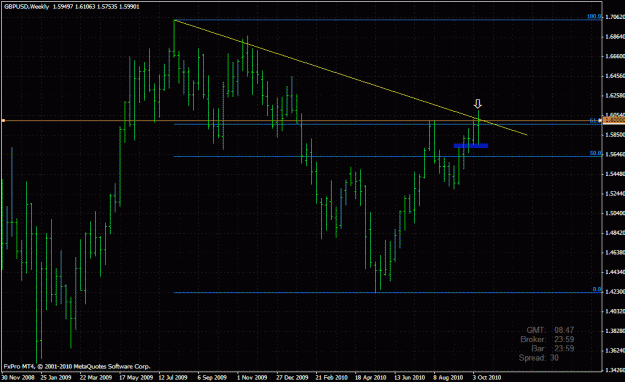Click the FxPro MT4 MetaQuotes copyright text
Viewport: 625px width, 382px height.
77,366
